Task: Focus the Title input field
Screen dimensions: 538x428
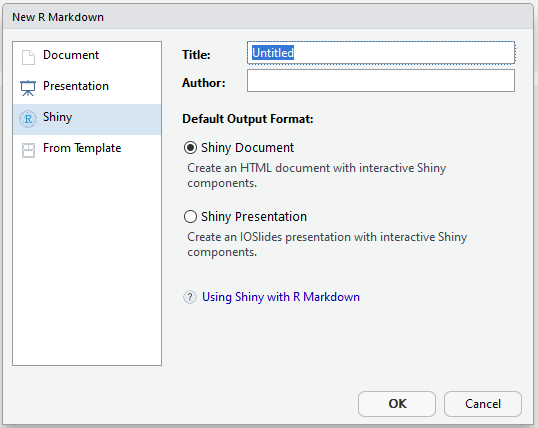Action: click(x=381, y=53)
